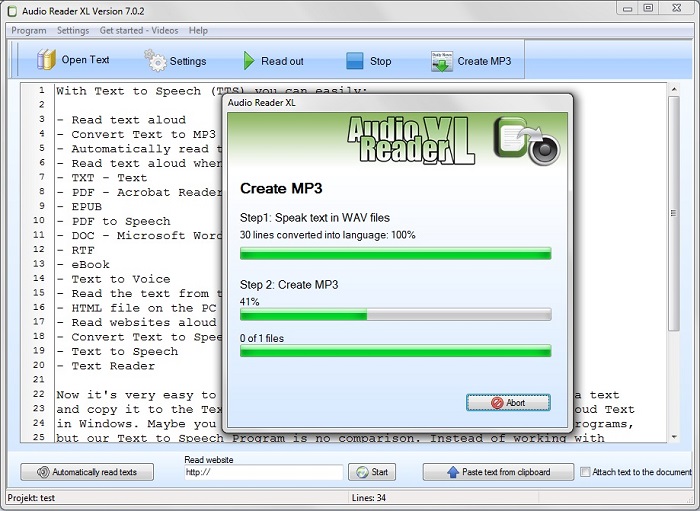Click the Audio Reader XL title bar app icon
Image resolution: width=700 pixels, height=511 pixels.
12,12
